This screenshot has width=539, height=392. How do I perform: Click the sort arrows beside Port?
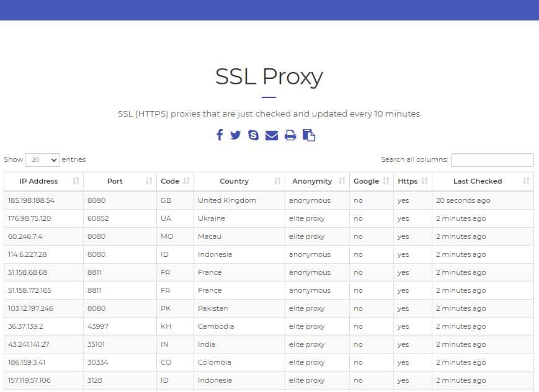[148, 181]
